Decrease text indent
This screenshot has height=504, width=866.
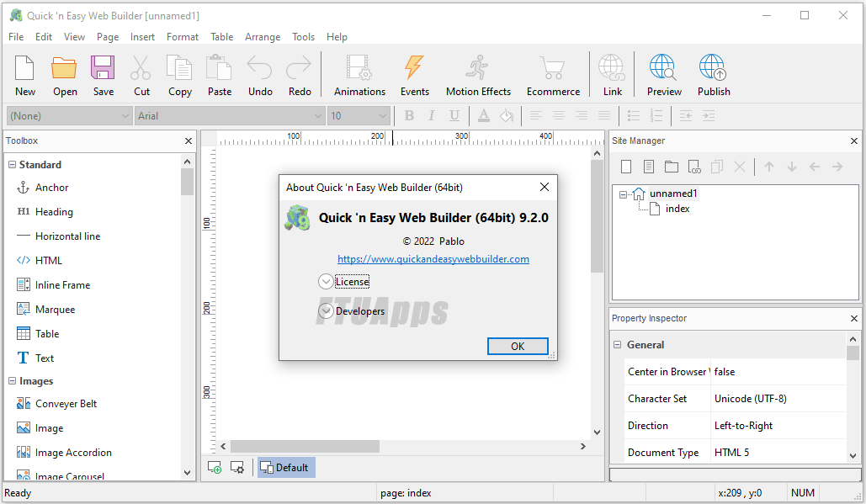click(x=685, y=115)
